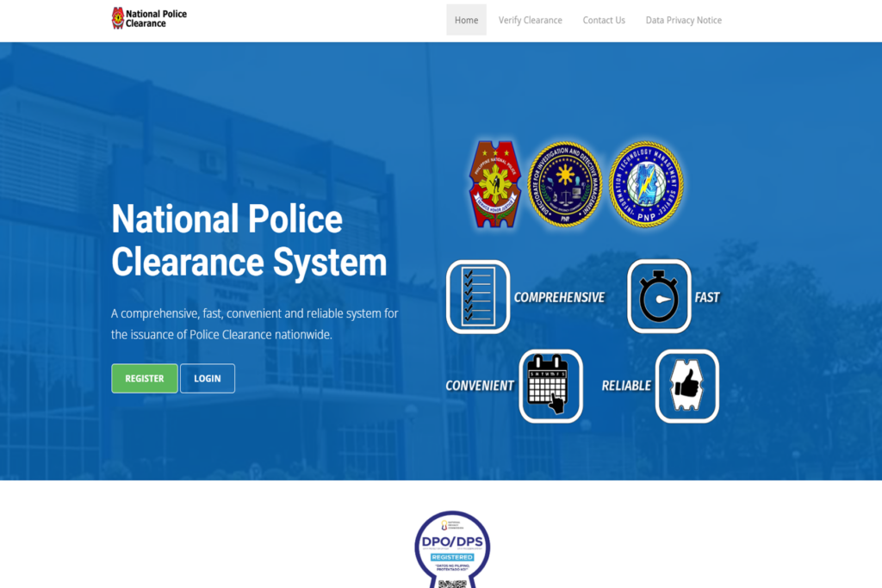This screenshot has width=882, height=588.
Task: Click the RELIABLE label text
Action: point(626,386)
